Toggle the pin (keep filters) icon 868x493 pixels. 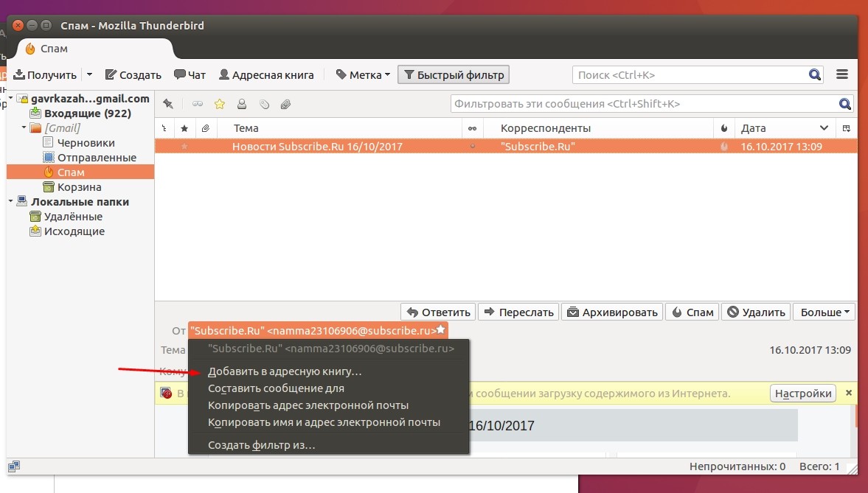coord(168,104)
